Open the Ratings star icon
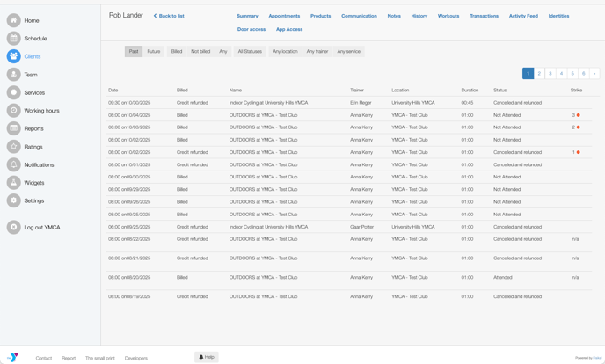 click(13, 147)
